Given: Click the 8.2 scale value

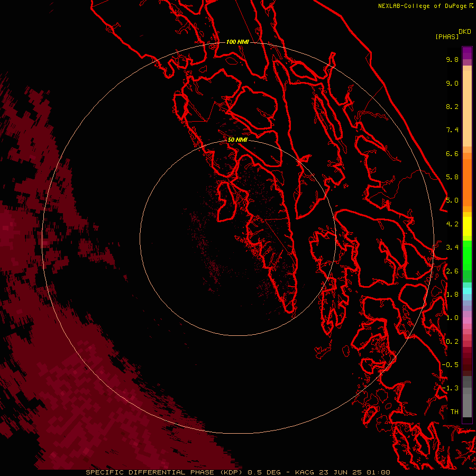Looking at the screenshot, I should [x=452, y=106].
